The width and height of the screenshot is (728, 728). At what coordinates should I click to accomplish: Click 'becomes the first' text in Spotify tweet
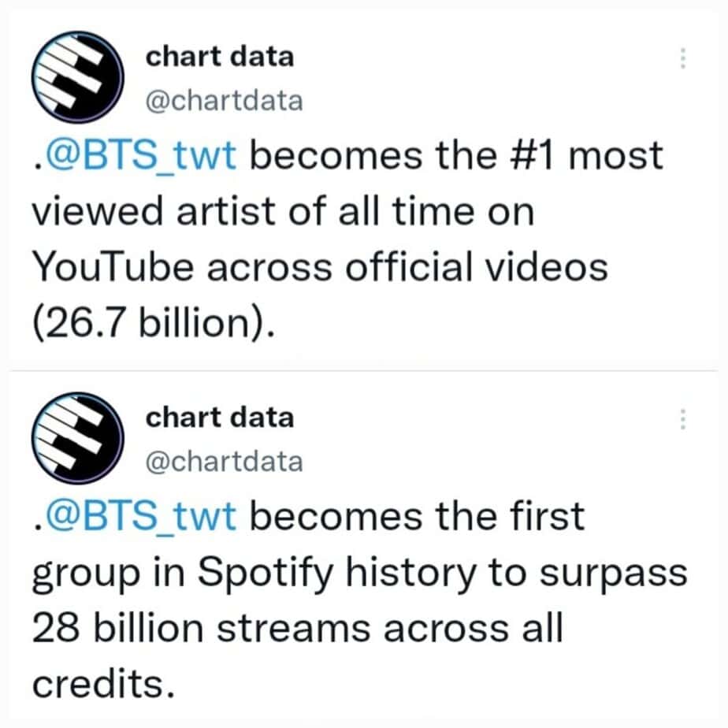click(x=418, y=518)
